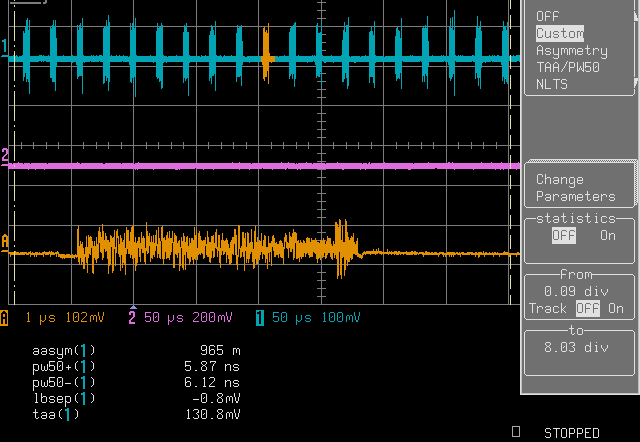This screenshot has height=442, width=640.
Task: Click trace A '1 µs 102mV' setting
Action: 64,318
